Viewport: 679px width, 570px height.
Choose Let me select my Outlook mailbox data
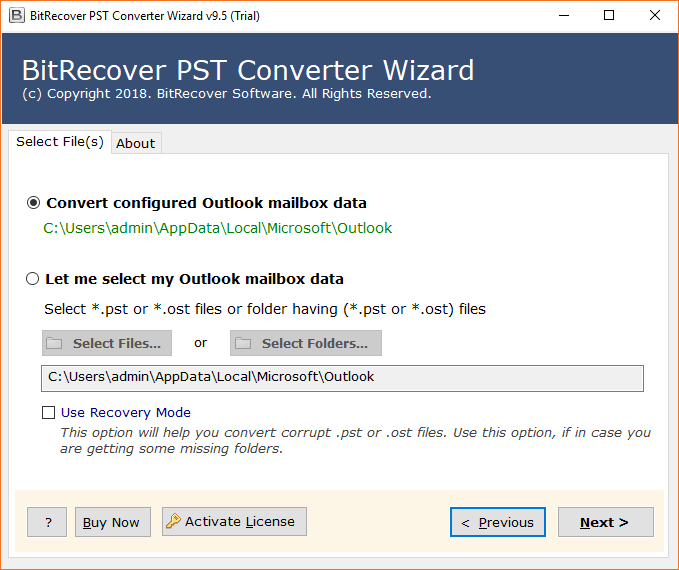(x=32, y=279)
